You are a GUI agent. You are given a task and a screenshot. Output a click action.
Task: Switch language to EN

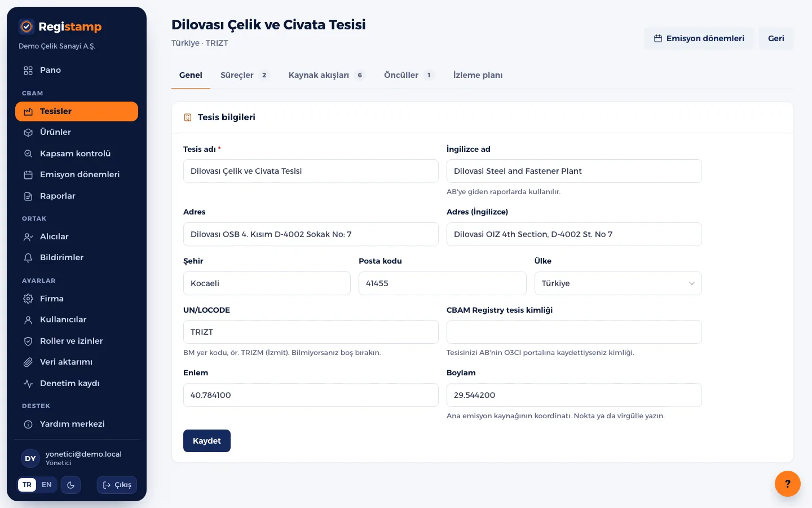47,485
